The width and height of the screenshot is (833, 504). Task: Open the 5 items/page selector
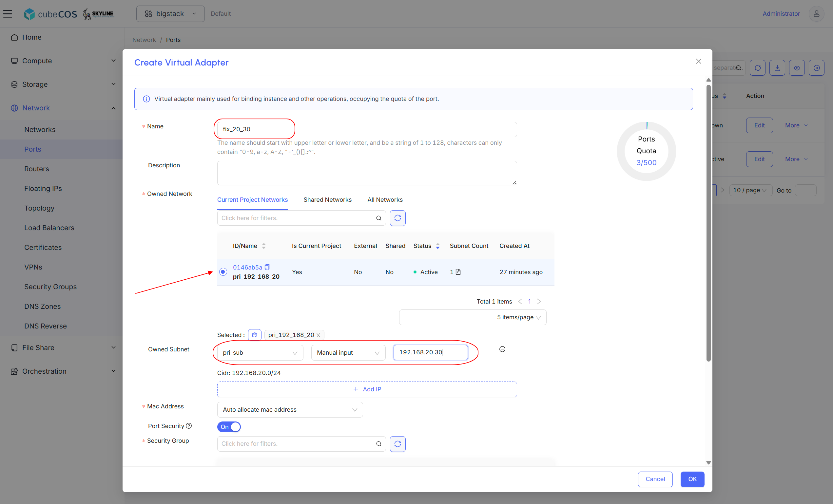(x=473, y=317)
